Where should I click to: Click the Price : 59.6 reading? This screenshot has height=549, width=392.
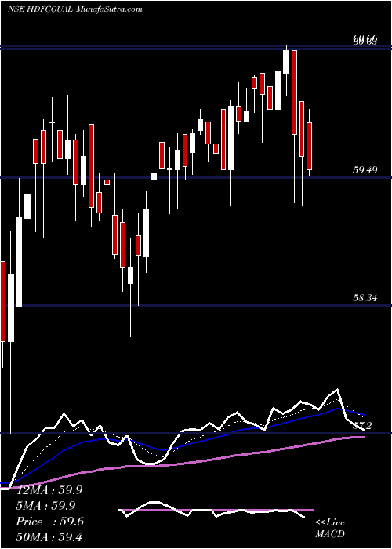click(x=49, y=522)
